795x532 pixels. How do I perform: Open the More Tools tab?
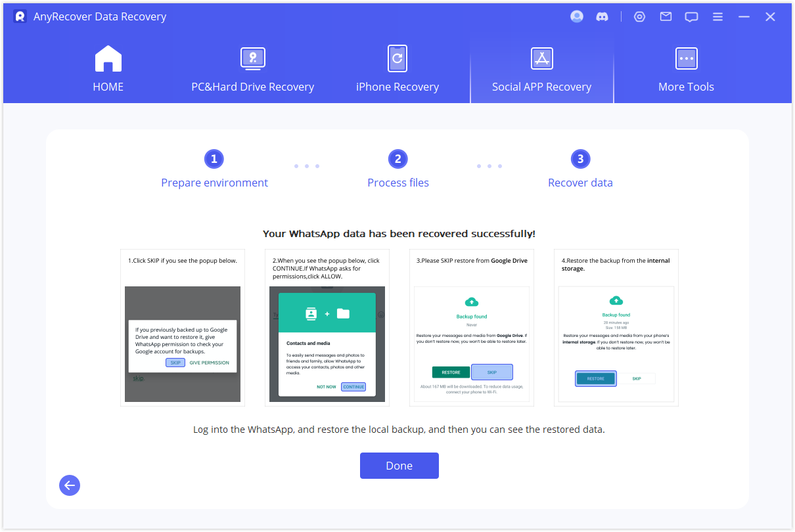click(686, 70)
